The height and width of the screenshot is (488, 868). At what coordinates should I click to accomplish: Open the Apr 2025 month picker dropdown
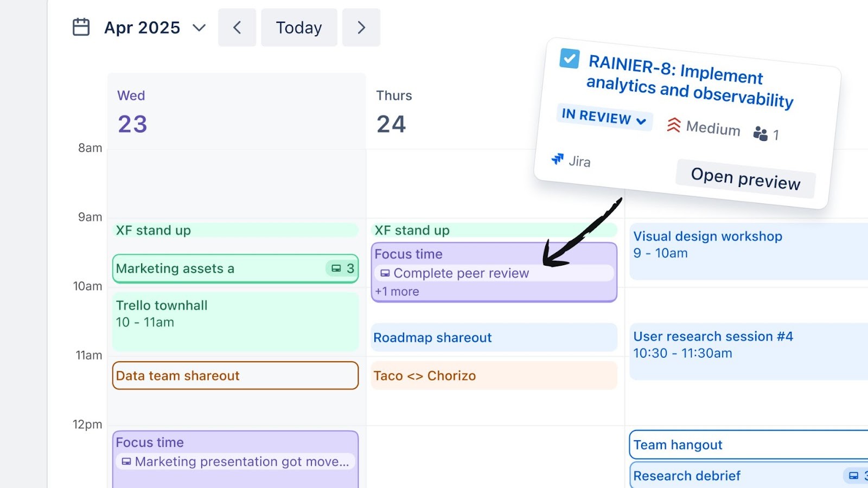(199, 28)
